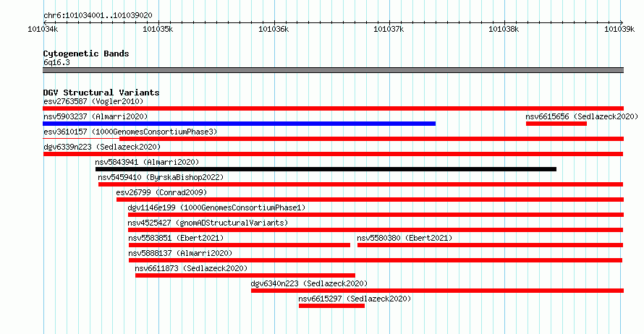Click the Cytogenetic Bands track title

pos(86,53)
